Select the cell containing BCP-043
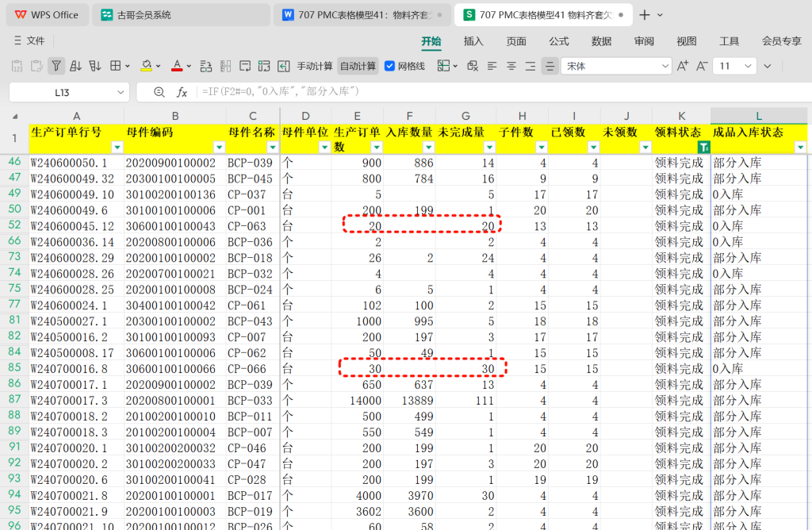Screen dimensions: 812x530 pos(253,321)
